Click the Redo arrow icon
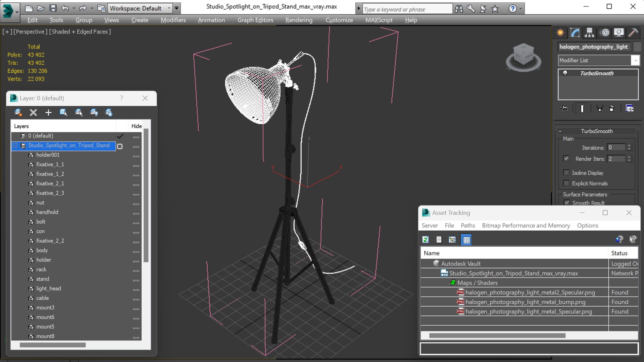 83,8
